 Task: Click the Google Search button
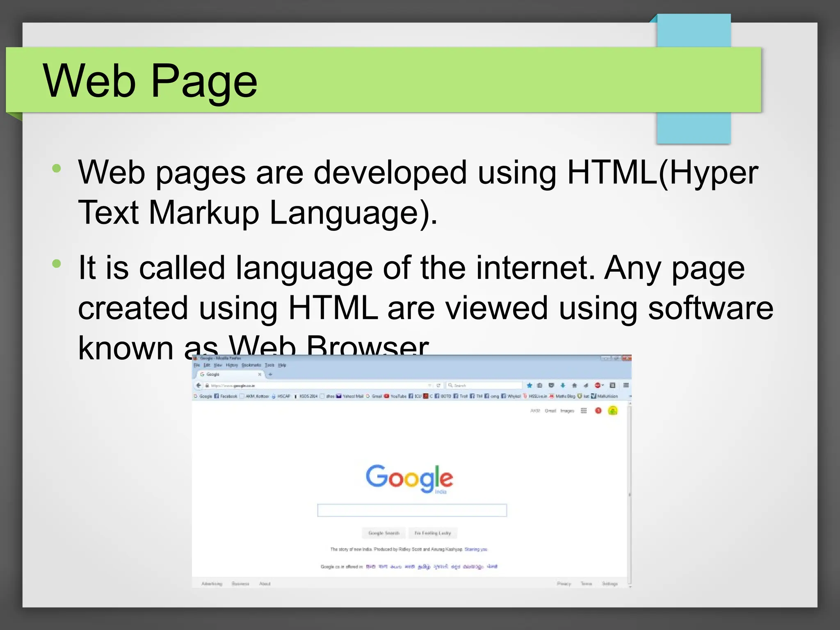click(x=383, y=533)
